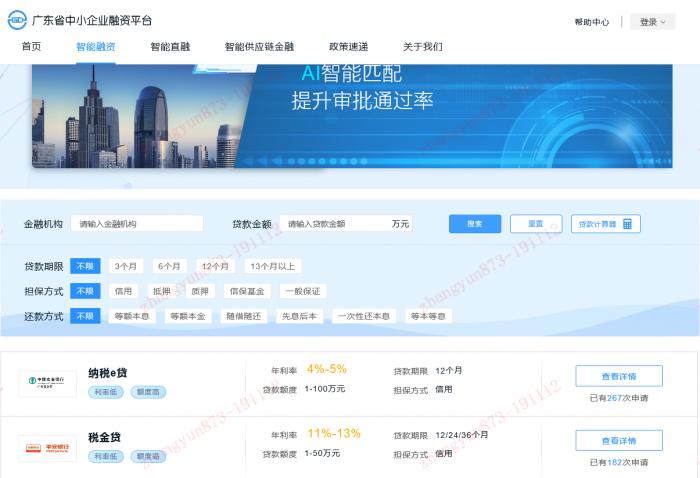Screen dimensions: 700x478
Task: Select 不限 for 还款方式
Action: [85, 316]
